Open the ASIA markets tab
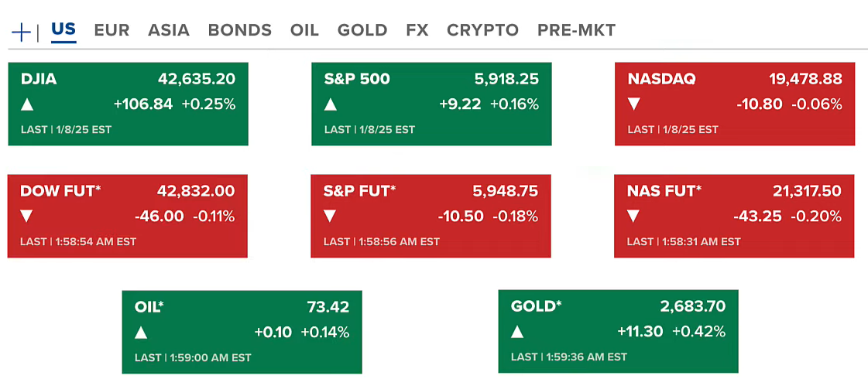The height and width of the screenshot is (389, 868). click(x=169, y=30)
